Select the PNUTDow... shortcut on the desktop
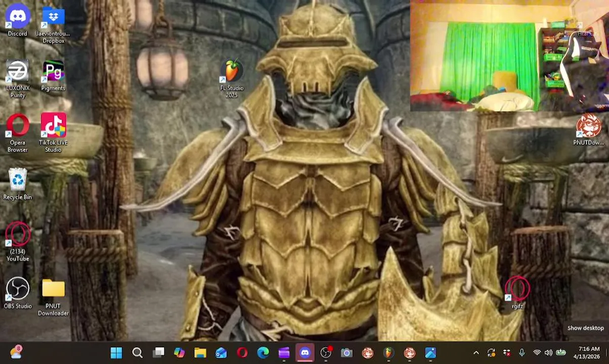Screen dimensions: 609x364 (x=588, y=130)
